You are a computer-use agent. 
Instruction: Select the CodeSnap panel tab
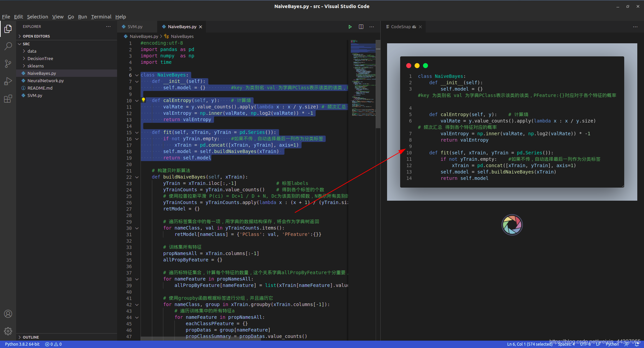point(404,27)
